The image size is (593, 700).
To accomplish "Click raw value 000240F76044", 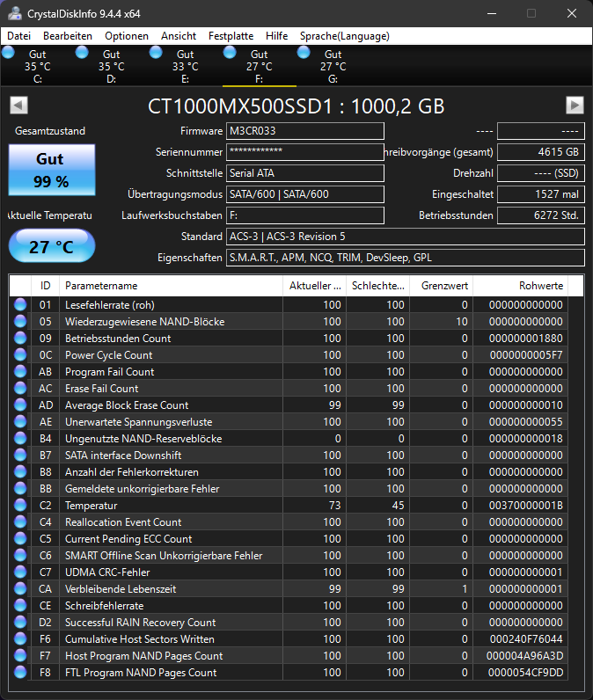I will point(526,638).
